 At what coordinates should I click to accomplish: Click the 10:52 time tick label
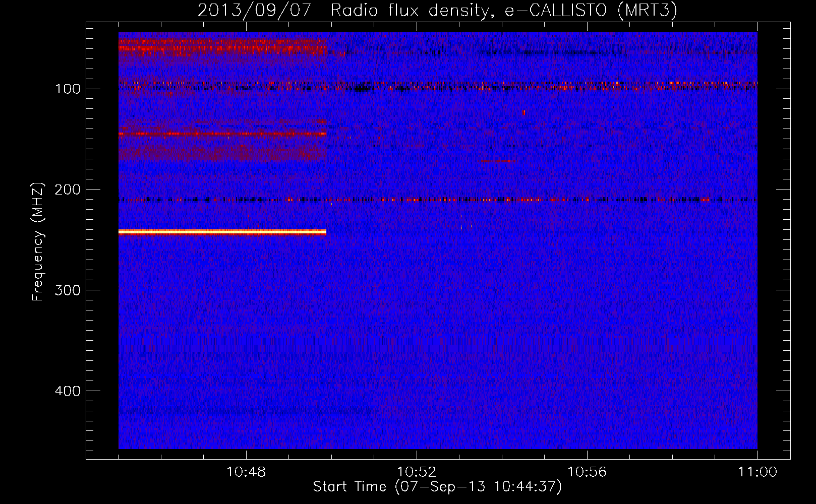point(417,472)
